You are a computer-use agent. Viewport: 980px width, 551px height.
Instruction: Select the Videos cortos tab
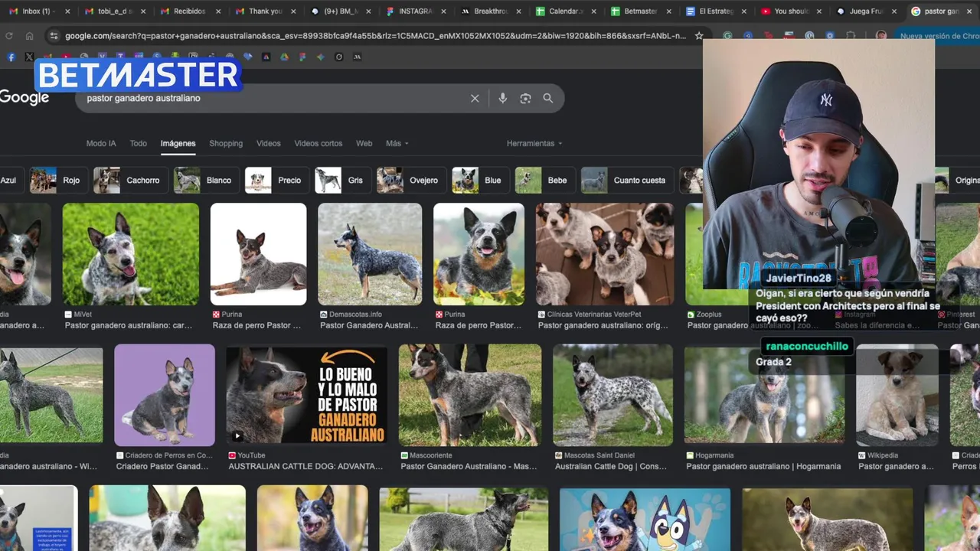pyautogui.click(x=318, y=143)
